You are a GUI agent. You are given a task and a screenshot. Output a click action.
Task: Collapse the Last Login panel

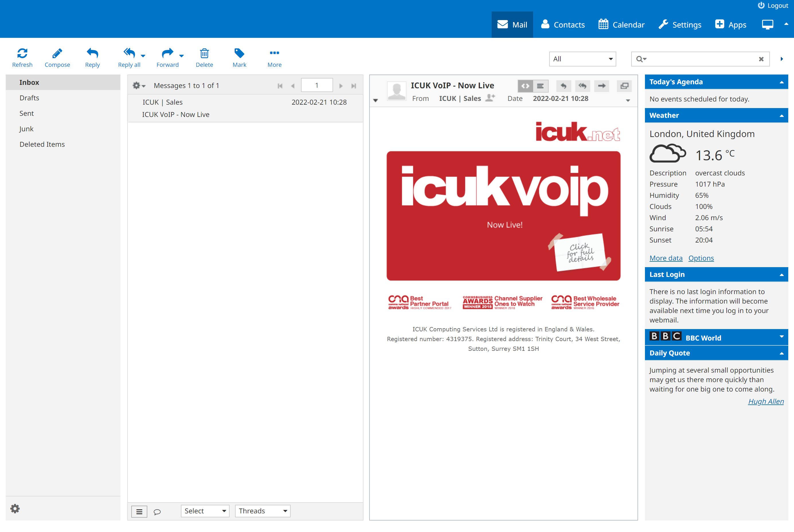pos(781,275)
